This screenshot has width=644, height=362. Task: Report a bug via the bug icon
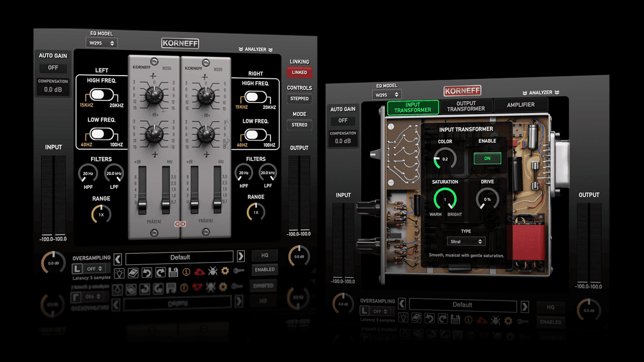[213, 271]
